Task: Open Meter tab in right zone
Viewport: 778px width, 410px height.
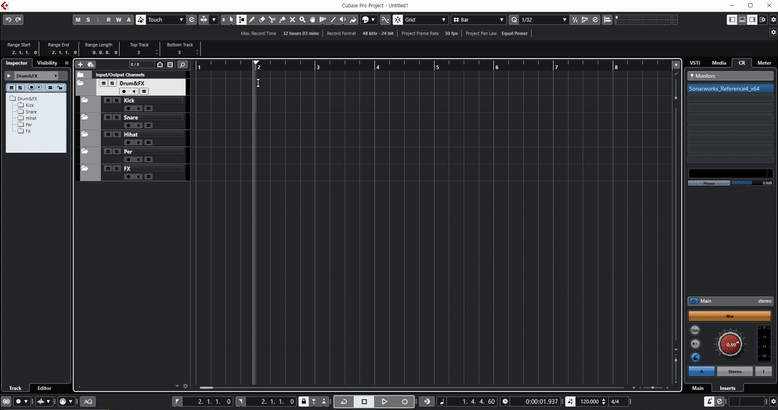Action: pyautogui.click(x=764, y=63)
